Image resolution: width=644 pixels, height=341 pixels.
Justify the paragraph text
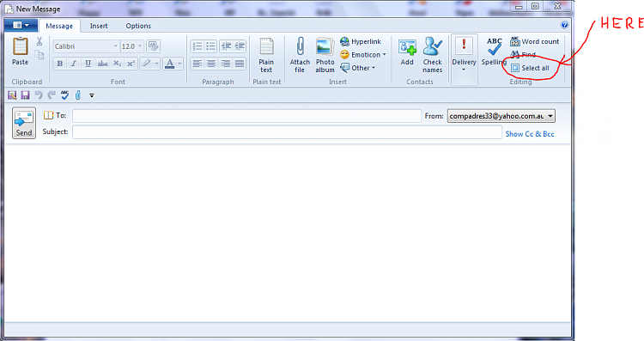[240, 64]
